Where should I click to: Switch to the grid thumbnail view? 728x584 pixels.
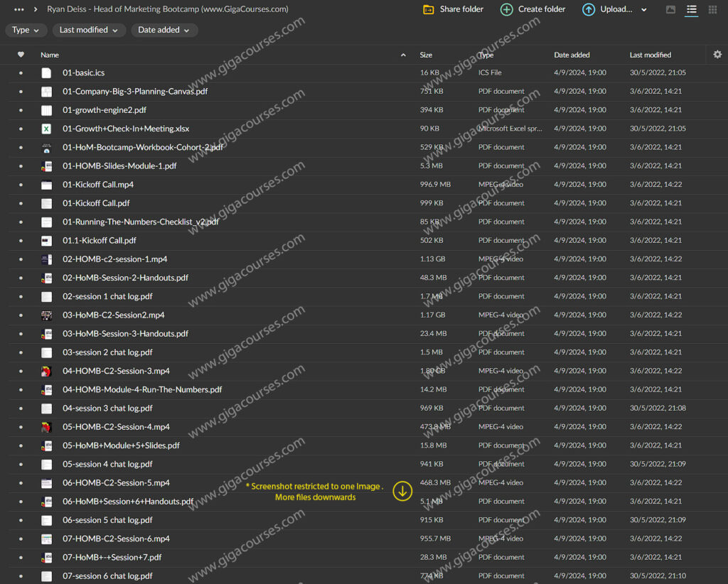click(712, 9)
